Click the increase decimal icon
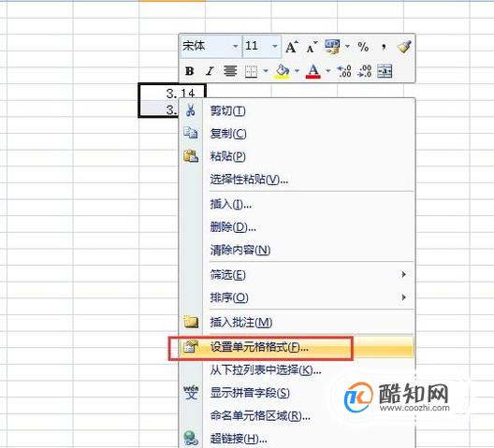Image resolution: width=494 pixels, height=448 pixels. point(344,71)
